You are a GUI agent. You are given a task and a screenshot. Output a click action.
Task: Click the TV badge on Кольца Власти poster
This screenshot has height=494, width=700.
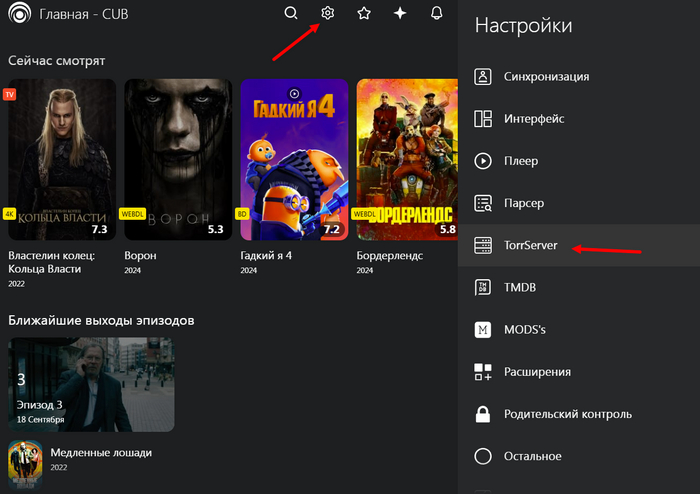[9, 95]
